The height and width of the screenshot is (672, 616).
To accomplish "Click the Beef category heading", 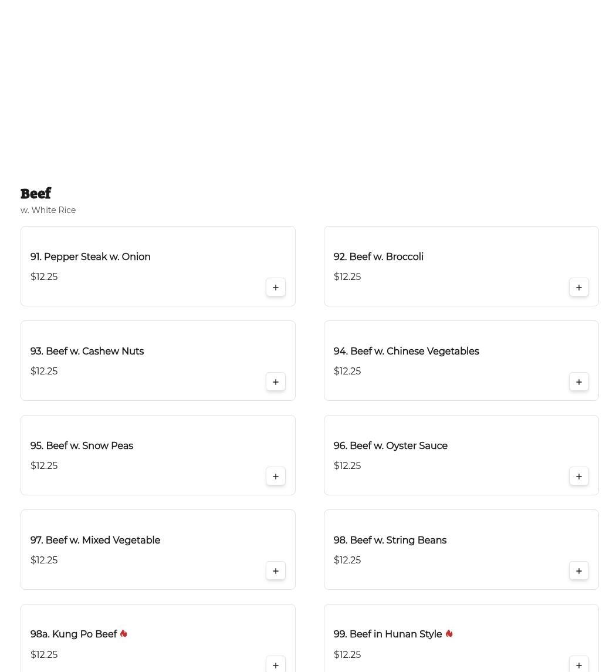I will tap(36, 194).
